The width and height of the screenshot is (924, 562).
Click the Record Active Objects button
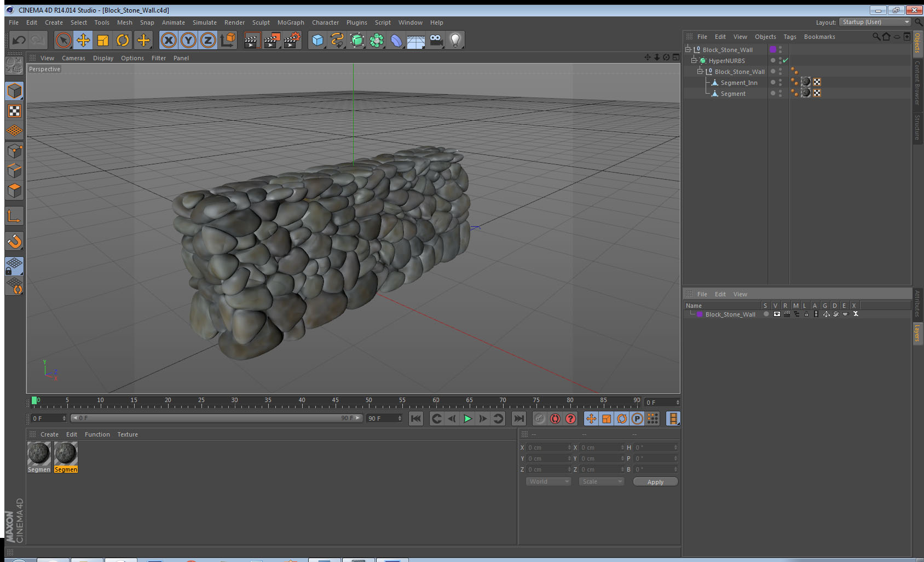click(540, 418)
